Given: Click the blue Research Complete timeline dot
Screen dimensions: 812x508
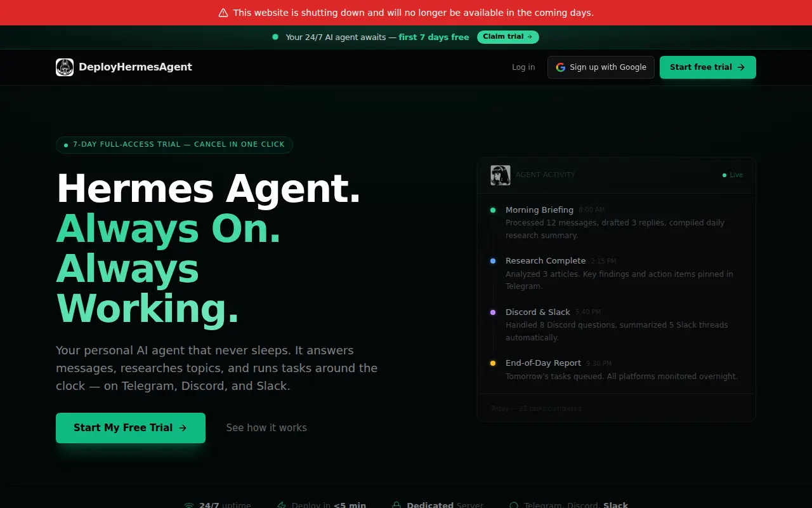Looking at the screenshot, I should pyautogui.click(x=493, y=261).
